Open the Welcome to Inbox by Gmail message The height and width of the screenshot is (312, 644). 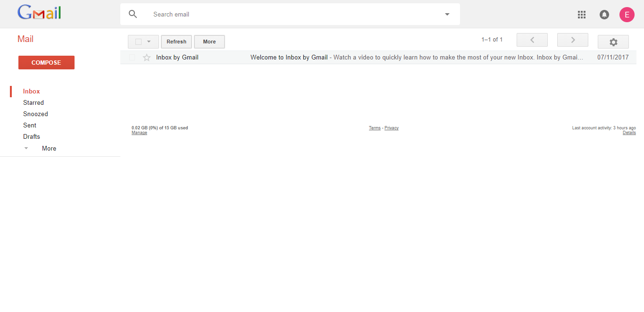coord(378,58)
